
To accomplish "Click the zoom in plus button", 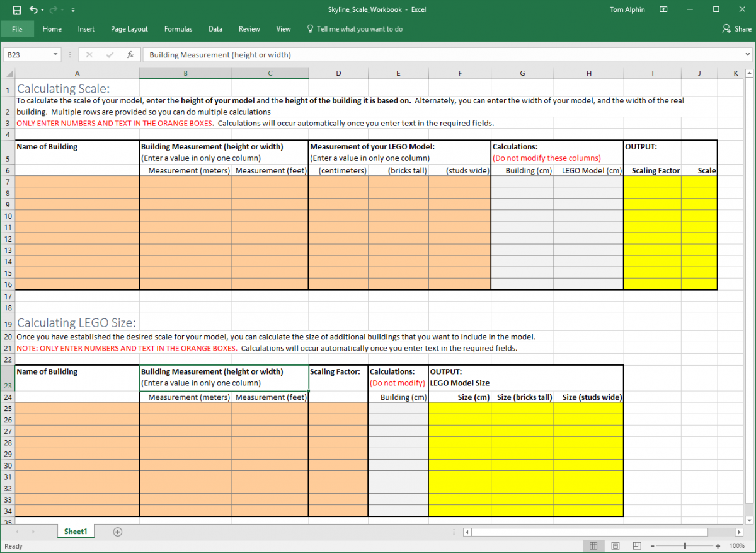I will point(718,545).
